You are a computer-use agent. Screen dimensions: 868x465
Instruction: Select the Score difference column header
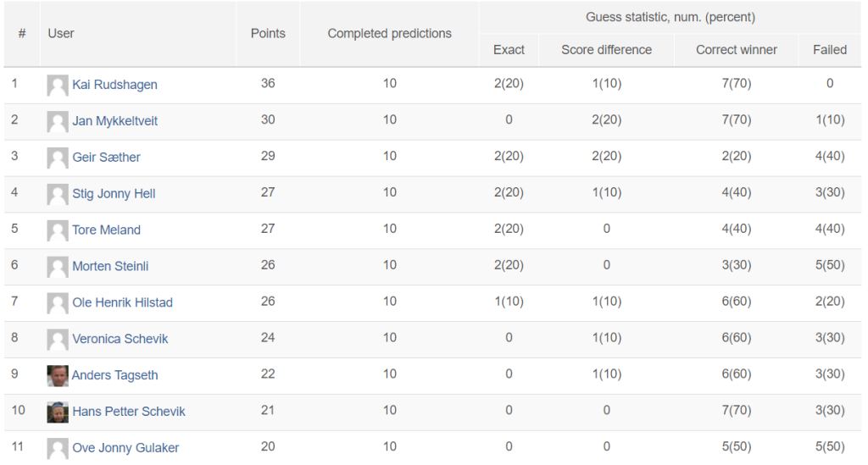[607, 50]
